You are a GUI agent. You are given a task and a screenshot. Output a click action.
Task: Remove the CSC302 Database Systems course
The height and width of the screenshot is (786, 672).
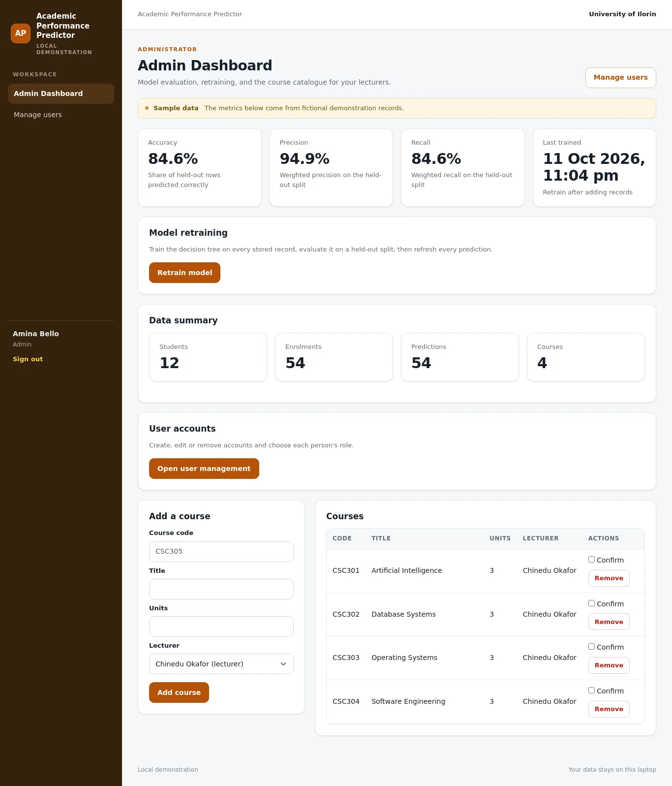[609, 622]
